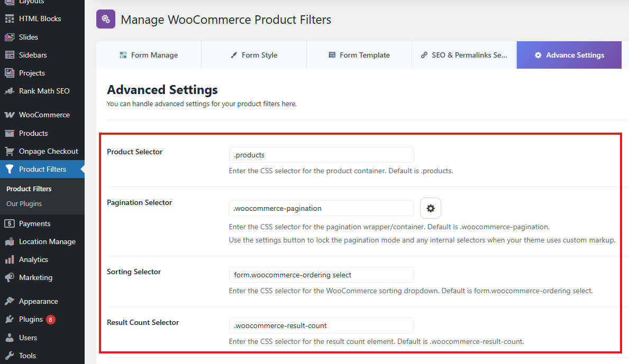This screenshot has width=629, height=364.
Task: Click the Analytics bar chart icon
Action: (9, 259)
